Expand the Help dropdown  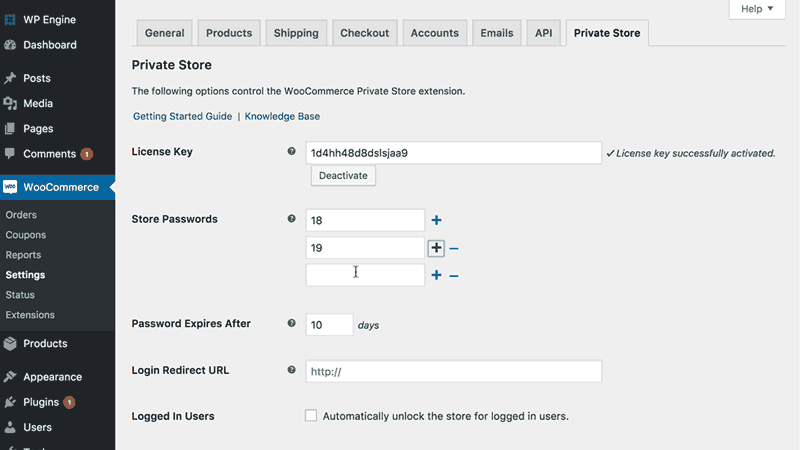point(757,9)
